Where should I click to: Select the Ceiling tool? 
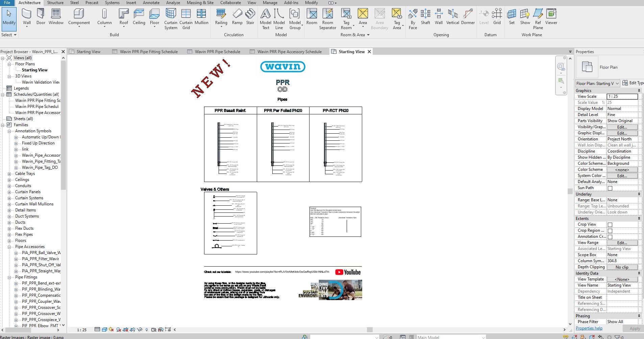(x=139, y=17)
